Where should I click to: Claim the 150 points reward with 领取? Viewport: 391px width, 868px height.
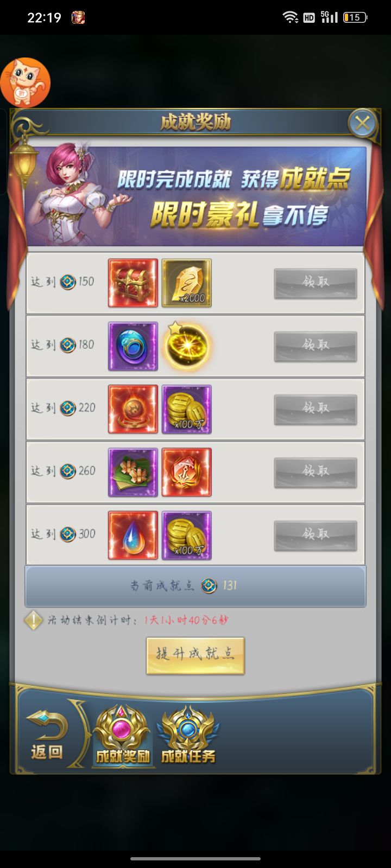(x=316, y=283)
